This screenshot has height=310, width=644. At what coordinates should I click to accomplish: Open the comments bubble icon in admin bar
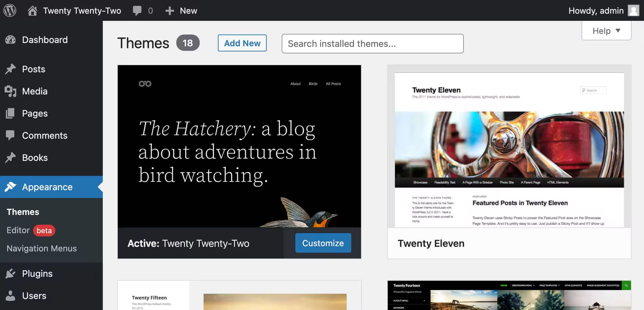137,11
